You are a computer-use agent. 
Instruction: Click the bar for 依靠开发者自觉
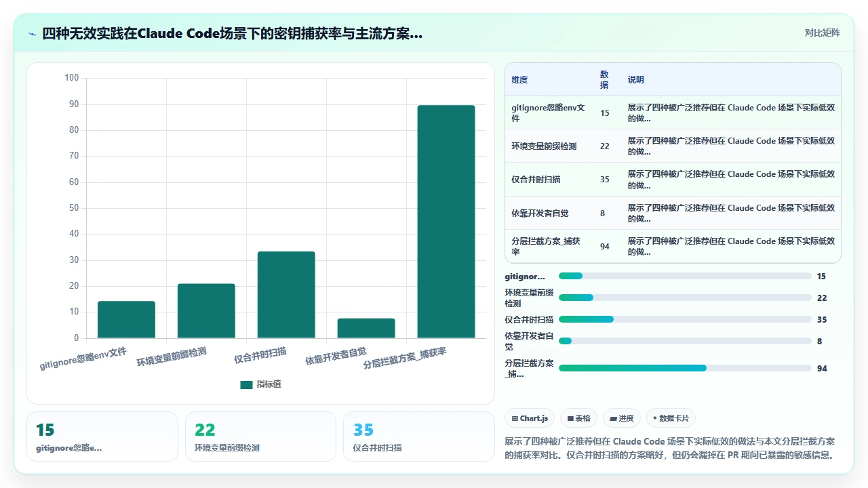coord(366,328)
